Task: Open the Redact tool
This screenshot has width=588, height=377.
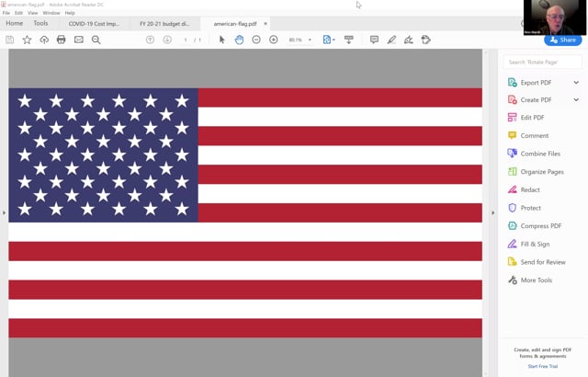Action: click(x=524, y=189)
